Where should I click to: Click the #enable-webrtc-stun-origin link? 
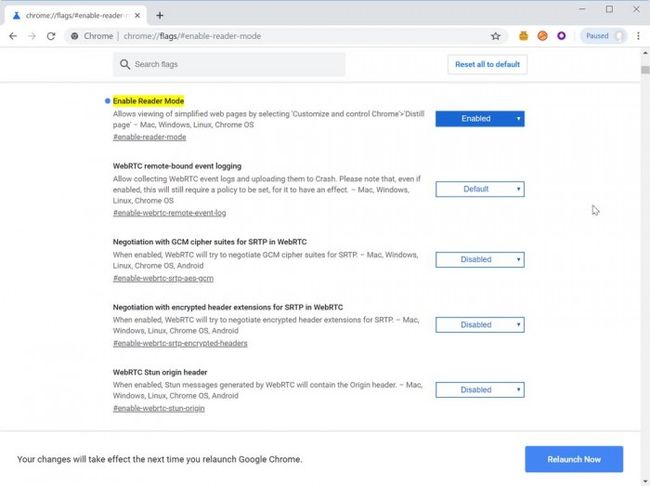click(159, 408)
